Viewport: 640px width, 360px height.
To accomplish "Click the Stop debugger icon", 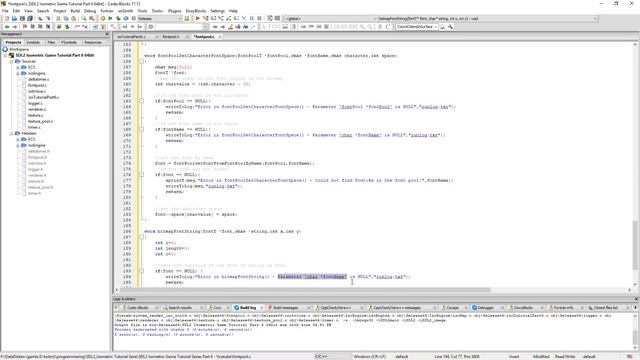I will pyautogui.click(x=259, y=19).
